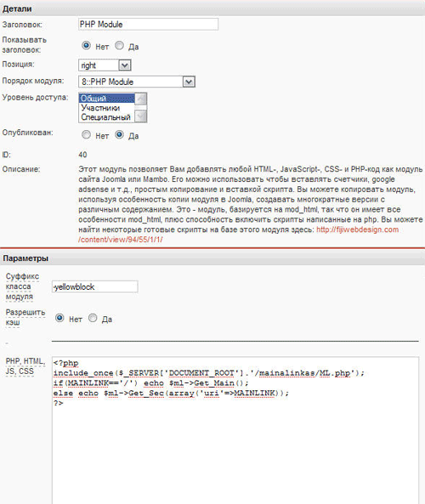Set Опубликован to 'Да'
425x504 pixels.
point(119,134)
